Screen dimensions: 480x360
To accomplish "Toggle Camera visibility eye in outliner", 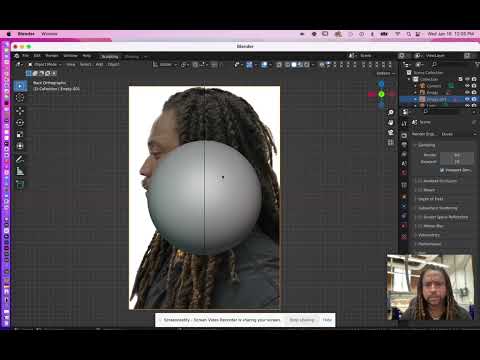I will (x=467, y=86).
